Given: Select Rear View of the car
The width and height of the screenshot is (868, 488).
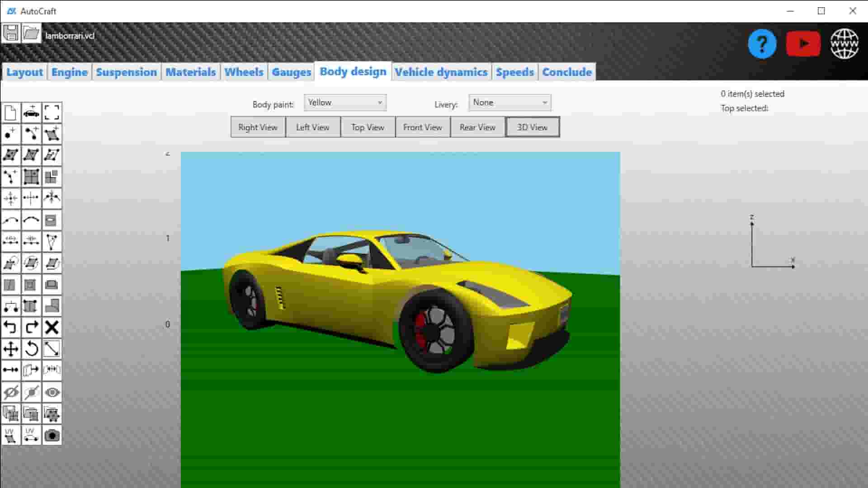Looking at the screenshot, I should point(477,127).
